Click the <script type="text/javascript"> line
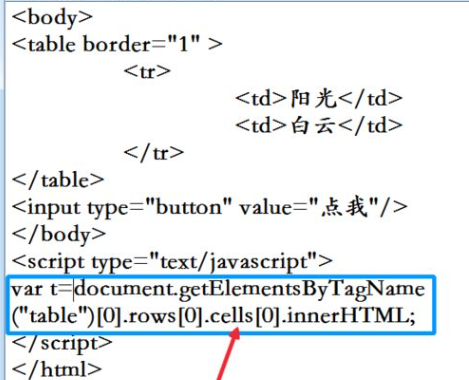This screenshot has width=469, height=380. (x=172, y=262)
